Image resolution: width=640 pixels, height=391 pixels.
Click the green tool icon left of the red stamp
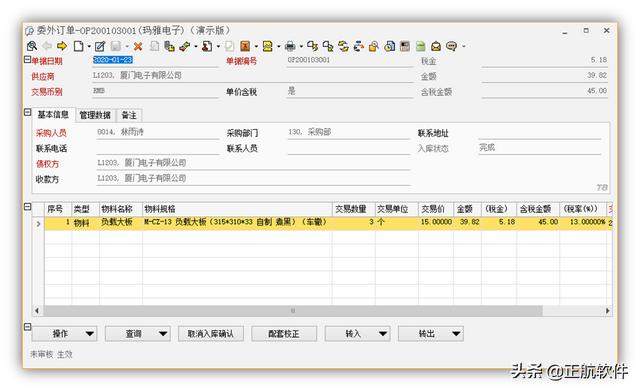185,46
